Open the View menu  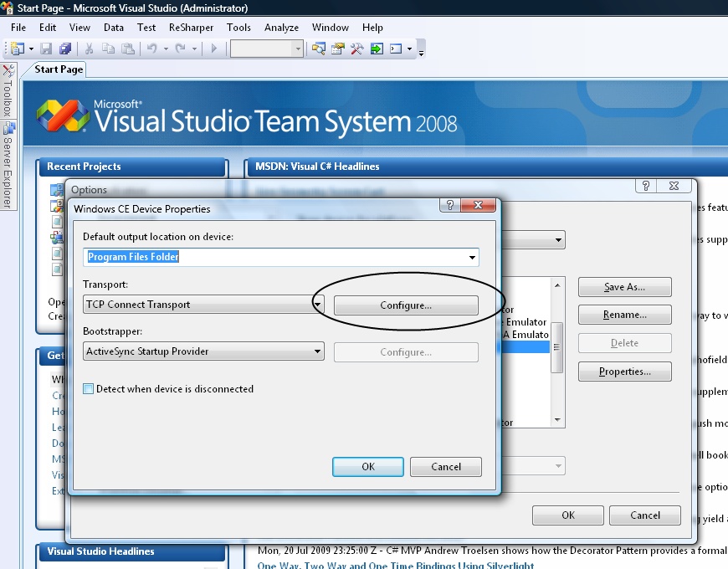79,28
